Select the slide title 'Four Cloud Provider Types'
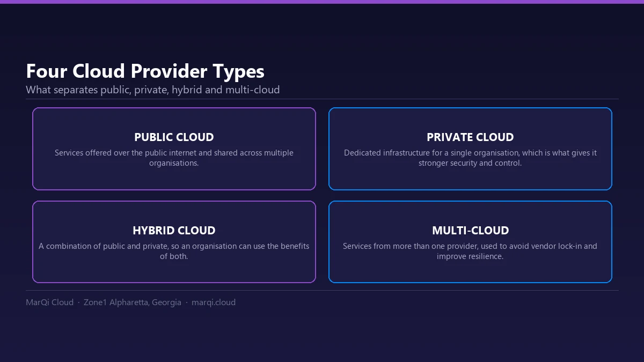644x362 pixels. coord(145,71)
